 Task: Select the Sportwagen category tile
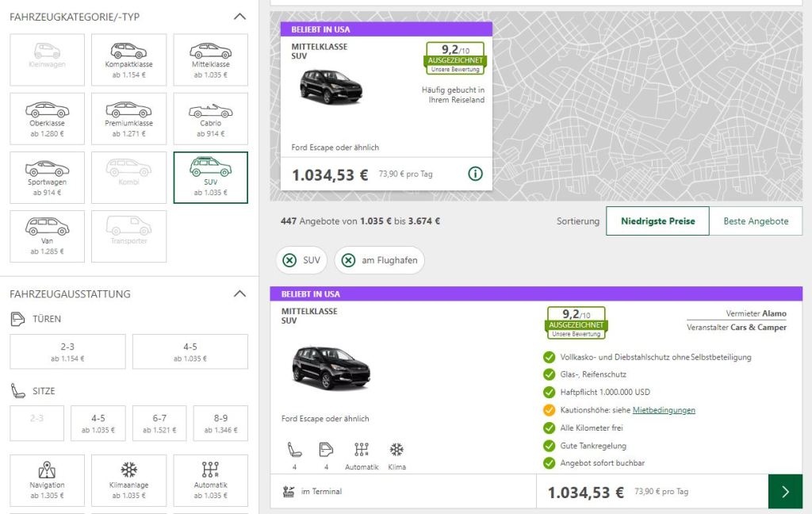47,177
